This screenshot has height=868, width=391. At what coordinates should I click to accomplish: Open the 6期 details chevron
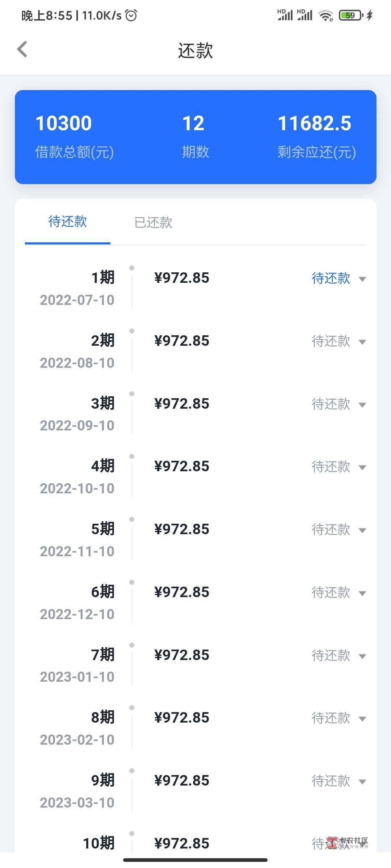362,593
